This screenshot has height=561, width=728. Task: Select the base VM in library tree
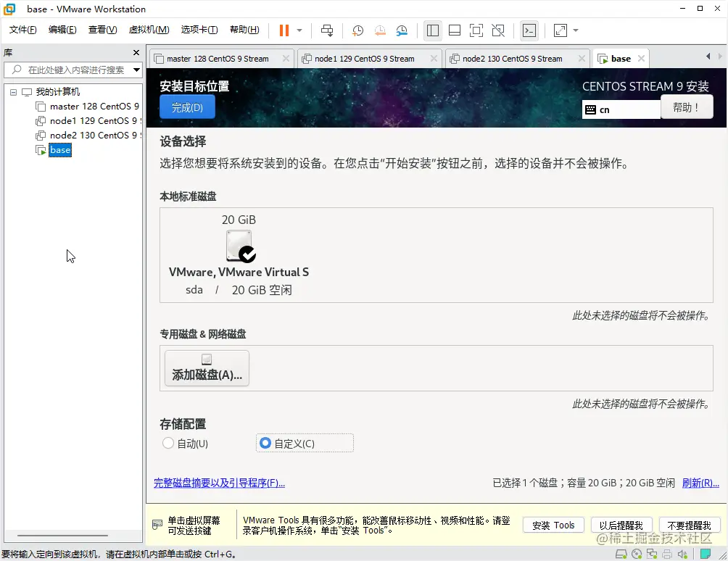click(x=60, y=150)
